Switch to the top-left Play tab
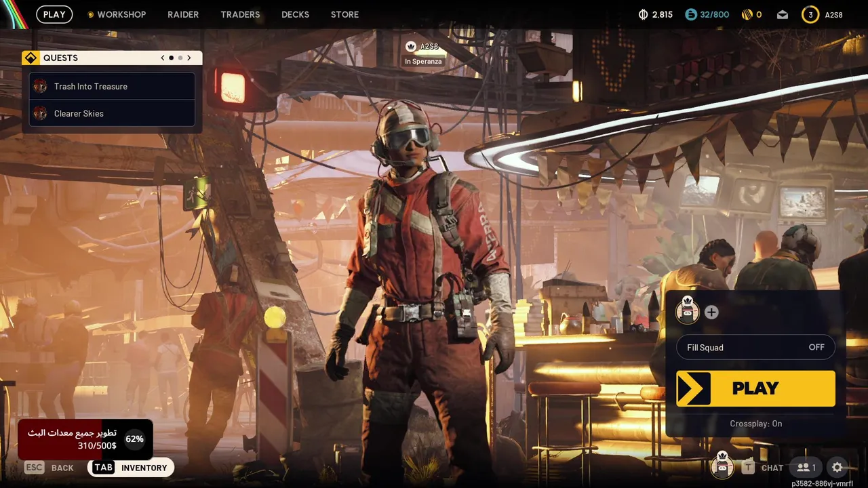 click(x=54, y=14)
